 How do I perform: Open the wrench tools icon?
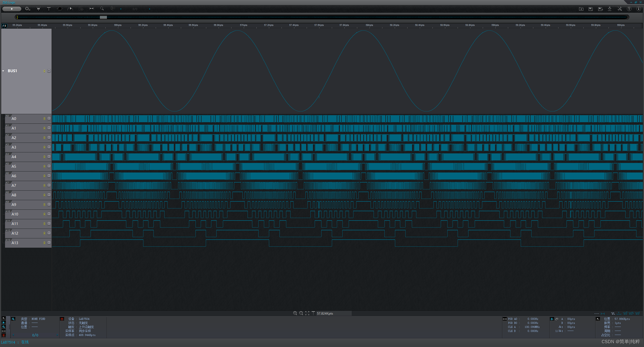[x=620, y=9]
